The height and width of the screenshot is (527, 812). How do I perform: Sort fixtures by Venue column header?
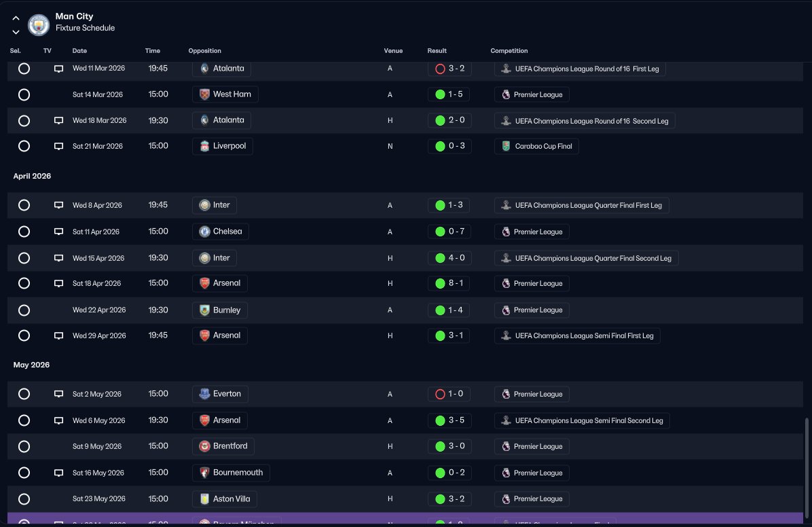point(393,51)
